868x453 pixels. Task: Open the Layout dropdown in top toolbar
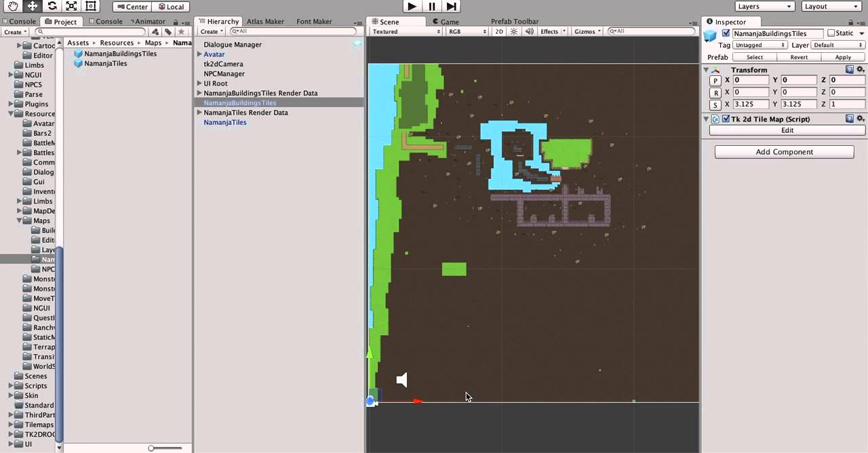(831, 6)
